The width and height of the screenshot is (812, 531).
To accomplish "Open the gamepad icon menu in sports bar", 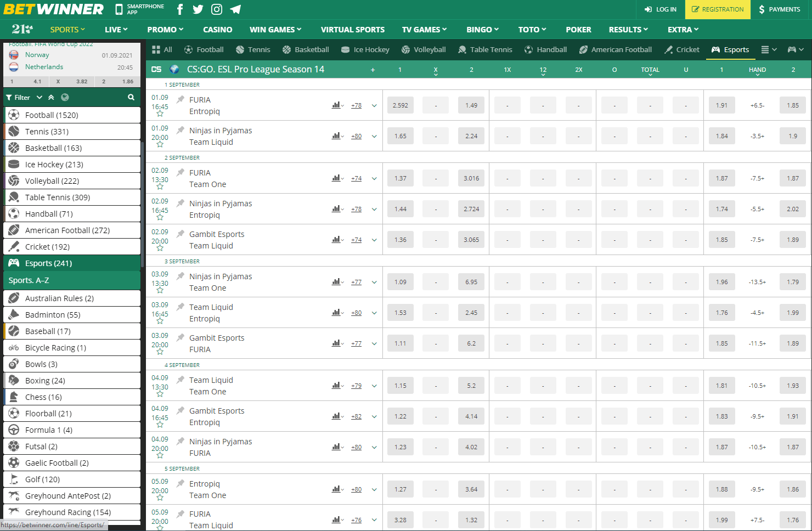I will pyautogui.click(x=796, y=49).
